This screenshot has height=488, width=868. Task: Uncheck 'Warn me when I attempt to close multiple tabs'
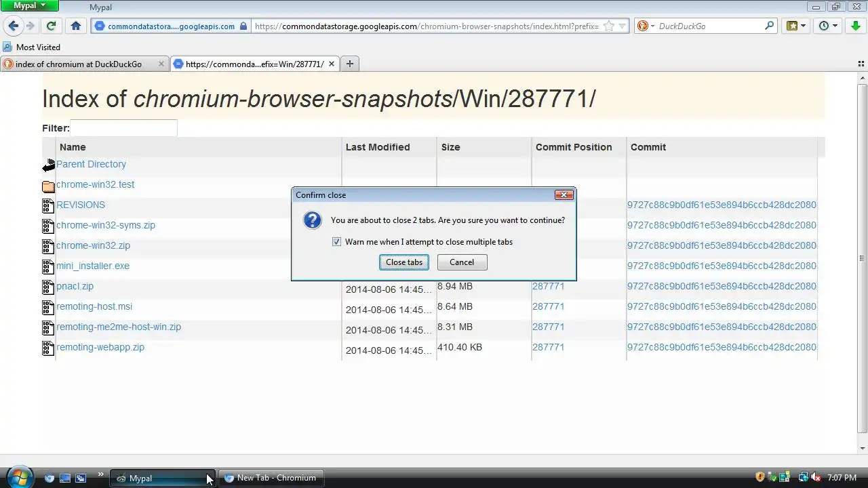click(x=336, y=242)
